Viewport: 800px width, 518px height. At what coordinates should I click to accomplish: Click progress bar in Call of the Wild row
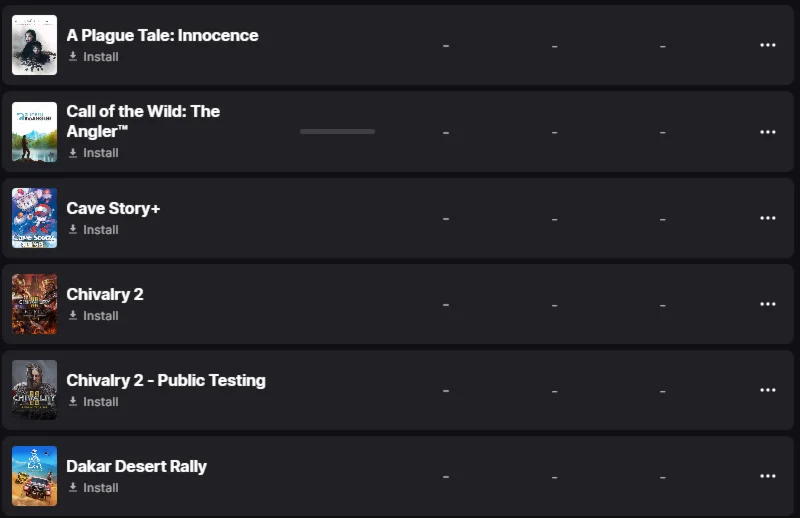tap(337, 132)
